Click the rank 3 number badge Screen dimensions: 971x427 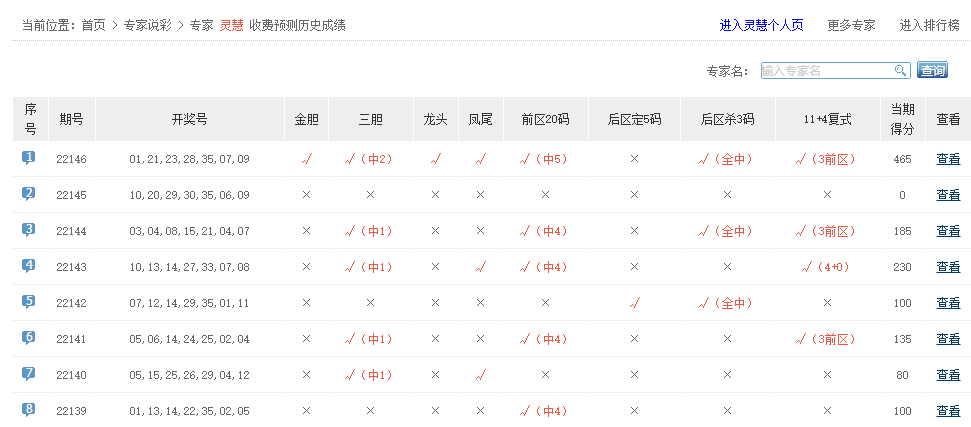29,230
